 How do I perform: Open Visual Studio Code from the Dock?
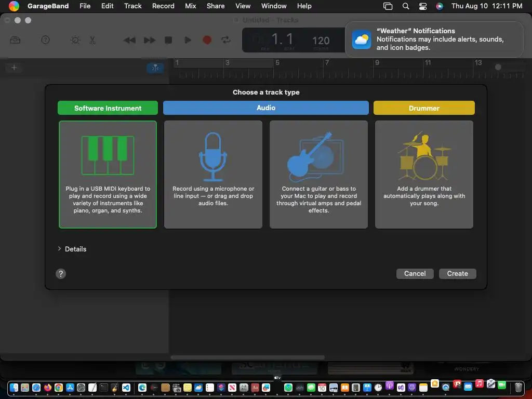(x=126, y=388)
